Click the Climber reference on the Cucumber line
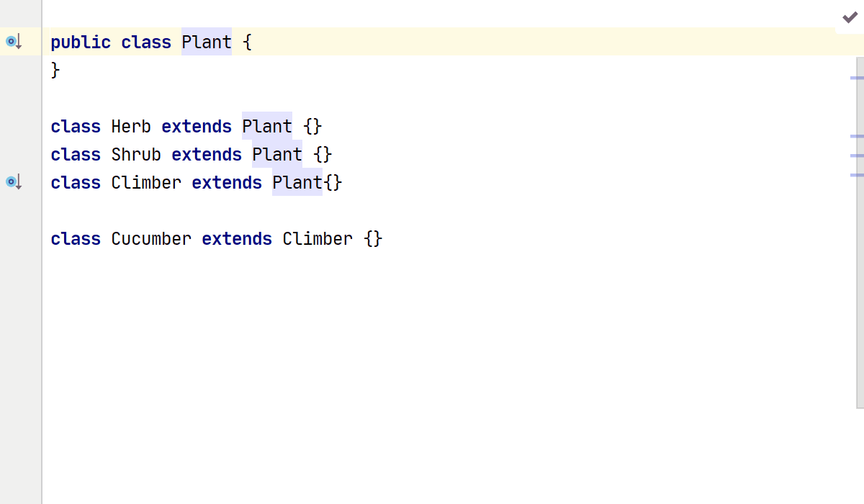The height and width of the screenshot is (504, 864). point(318,239)
